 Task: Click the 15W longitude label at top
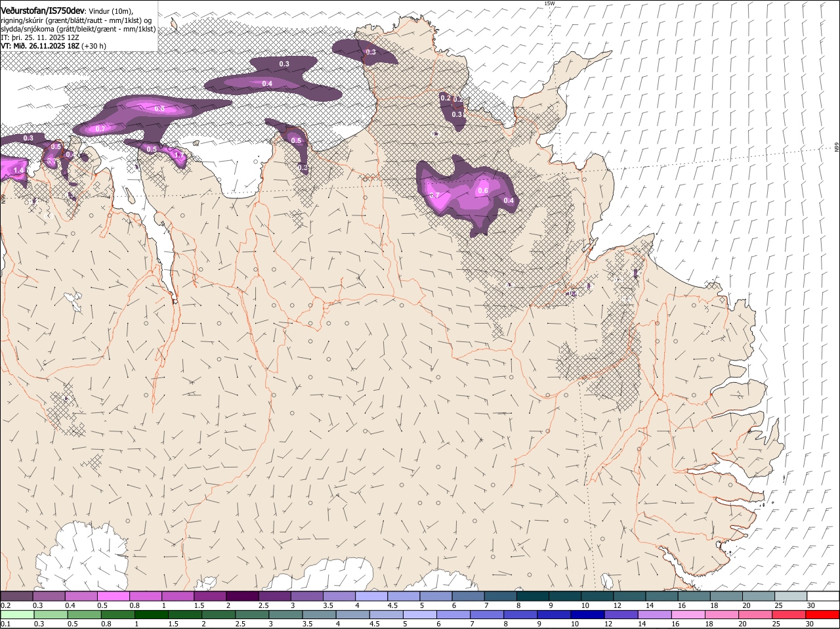click(549, 3)
